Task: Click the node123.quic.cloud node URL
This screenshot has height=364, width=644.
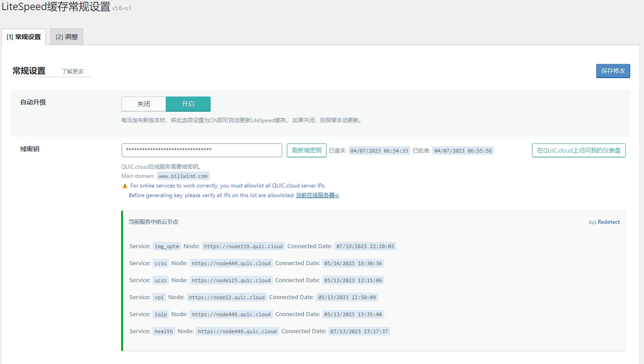Action: [231, 280]
